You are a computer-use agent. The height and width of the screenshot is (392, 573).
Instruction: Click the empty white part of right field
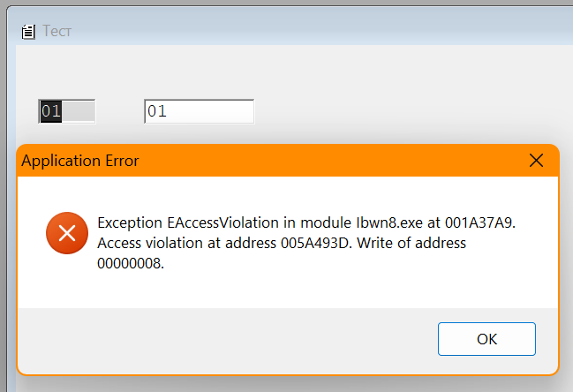(210, 111)
